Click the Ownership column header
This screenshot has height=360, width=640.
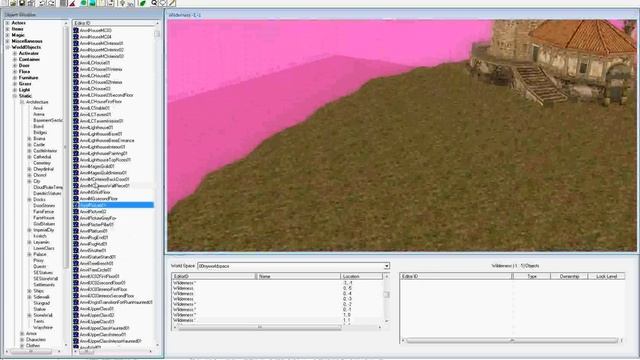click(x=569, y=276)
